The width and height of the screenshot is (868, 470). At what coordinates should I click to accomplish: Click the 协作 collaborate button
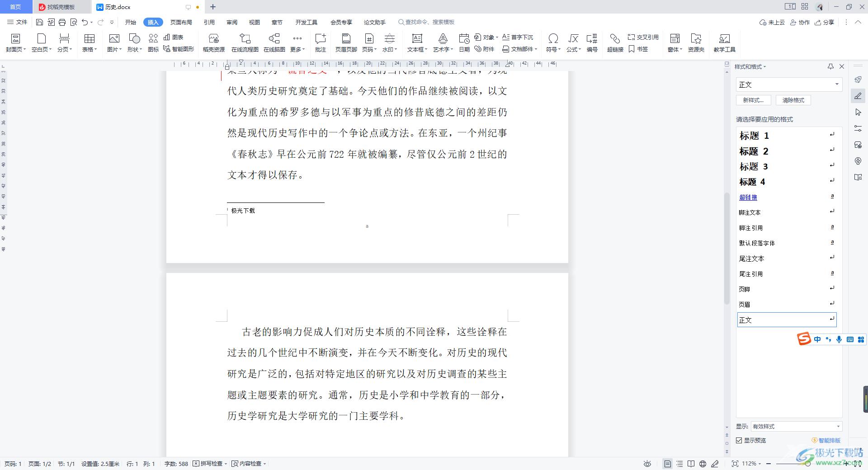[x=800, y=22]
